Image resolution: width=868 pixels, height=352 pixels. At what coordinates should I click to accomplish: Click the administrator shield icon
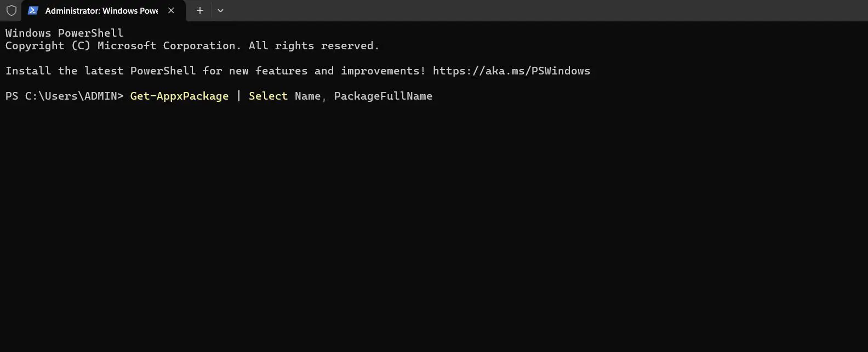click(x=11, y=10)
